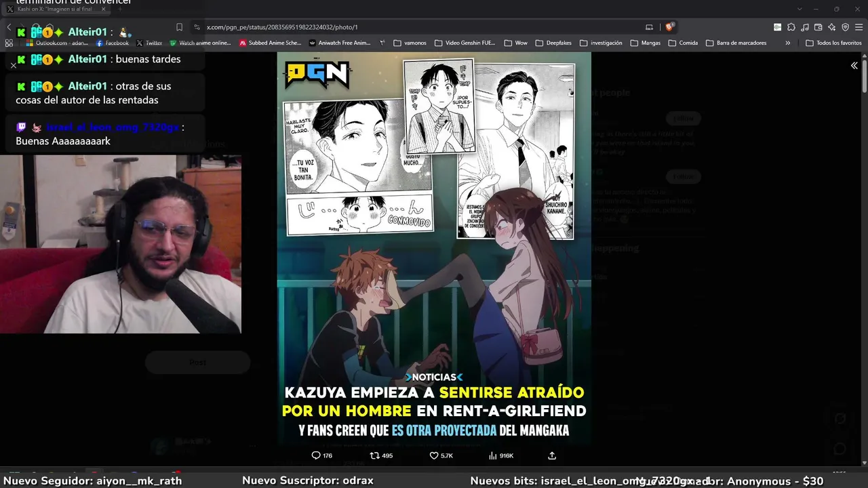Click chat message "buenas tardes"
868x488 pixels.
pos(148,59)
